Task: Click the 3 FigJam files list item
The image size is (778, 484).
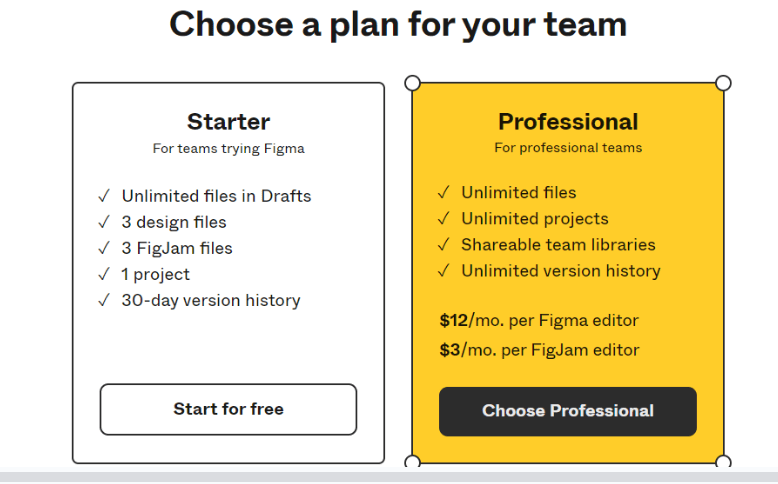Action: 177,248
